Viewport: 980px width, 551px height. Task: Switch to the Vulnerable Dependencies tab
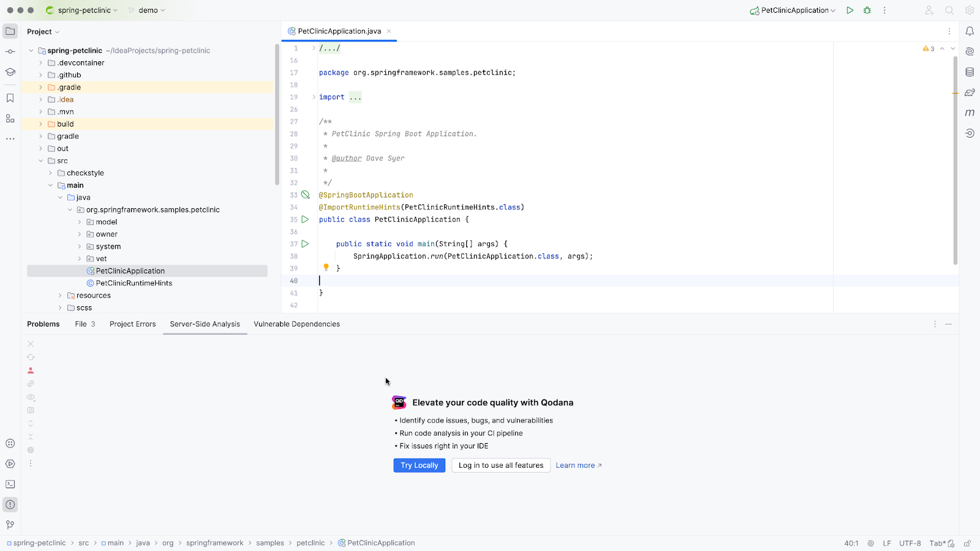[x=296, y=324]
